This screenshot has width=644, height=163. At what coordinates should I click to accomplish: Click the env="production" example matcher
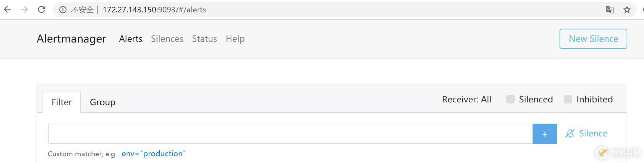coord(153,154)
